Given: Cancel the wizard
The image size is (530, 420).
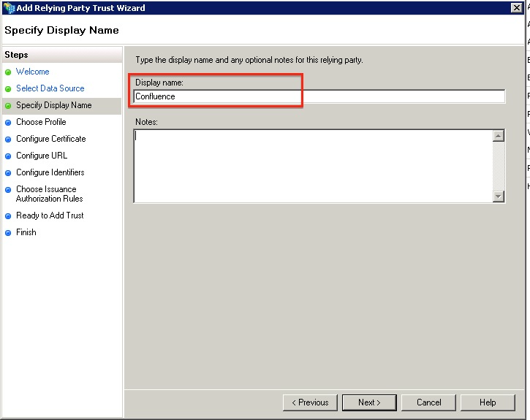Looking at the screenshot, I should click(x=428, y=402).
